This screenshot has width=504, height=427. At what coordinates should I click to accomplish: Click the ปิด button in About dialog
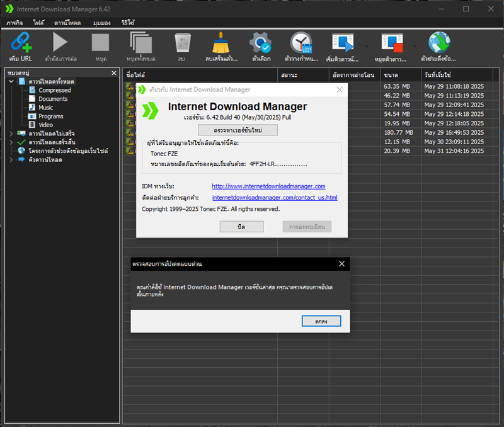pos(242,227)
